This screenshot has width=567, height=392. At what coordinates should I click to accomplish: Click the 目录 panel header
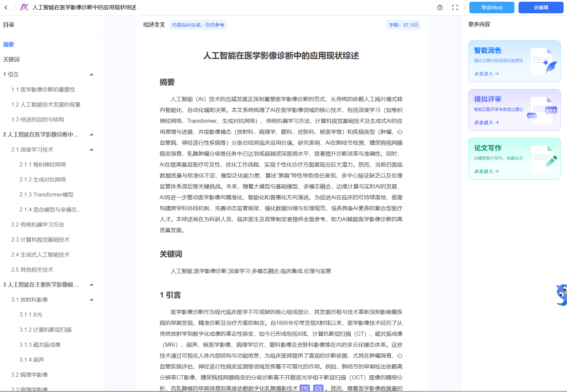(9, 25)
